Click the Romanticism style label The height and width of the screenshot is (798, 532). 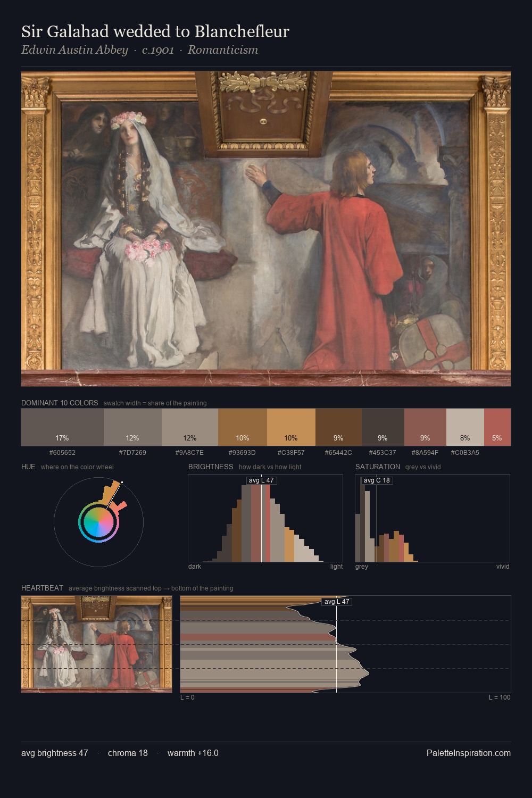pyautogui.click(x=223, y=50)
